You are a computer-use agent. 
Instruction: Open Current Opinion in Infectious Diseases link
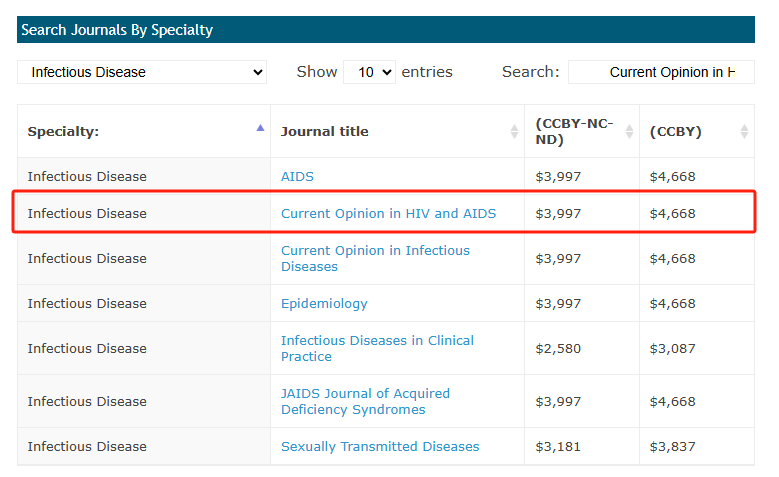pos(375,258)
